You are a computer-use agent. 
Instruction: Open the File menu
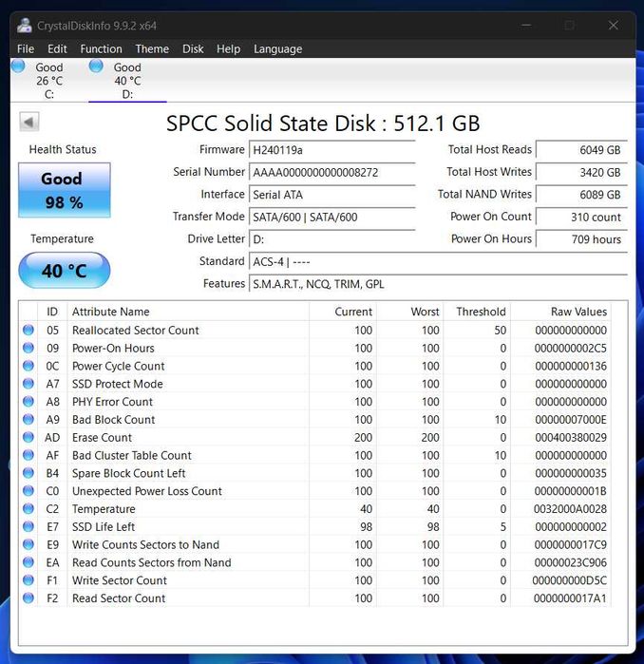26,49
